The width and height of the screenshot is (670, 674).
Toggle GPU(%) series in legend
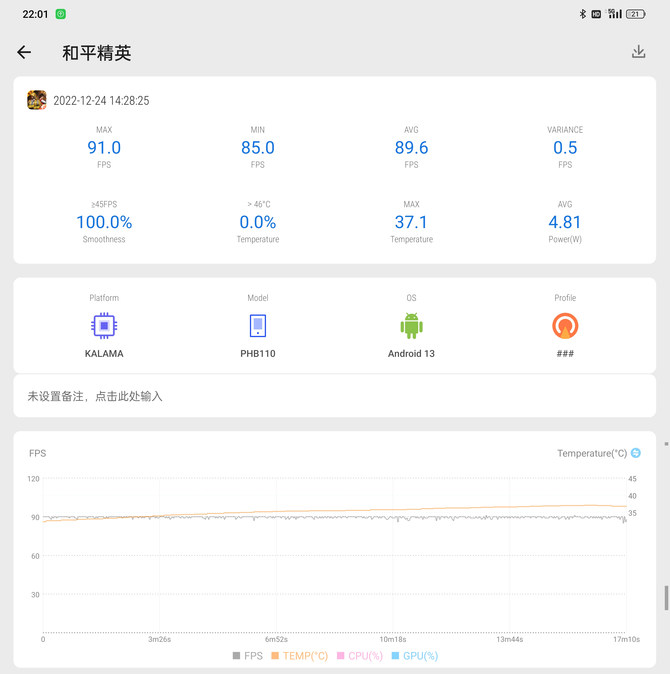tap(415, 656)
